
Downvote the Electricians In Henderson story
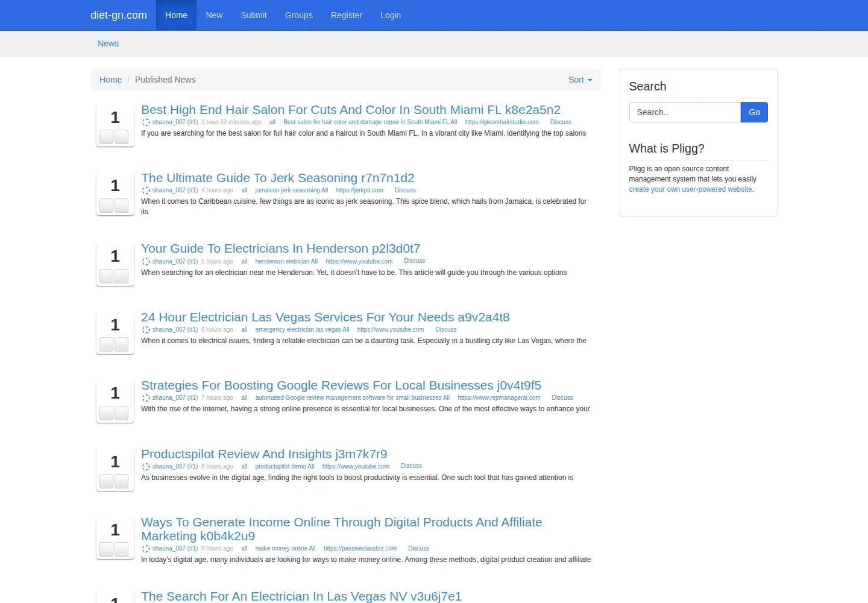pos(121,276)
